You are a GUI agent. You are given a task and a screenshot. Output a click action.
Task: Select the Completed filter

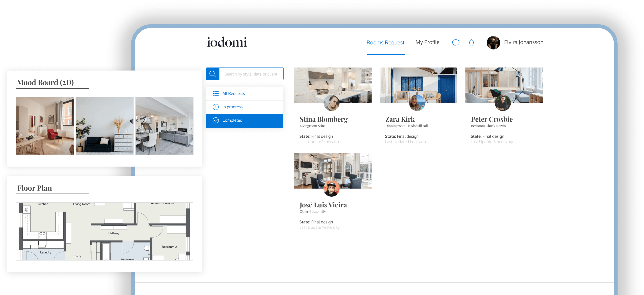pyautogui.click(x=244, y=121)
